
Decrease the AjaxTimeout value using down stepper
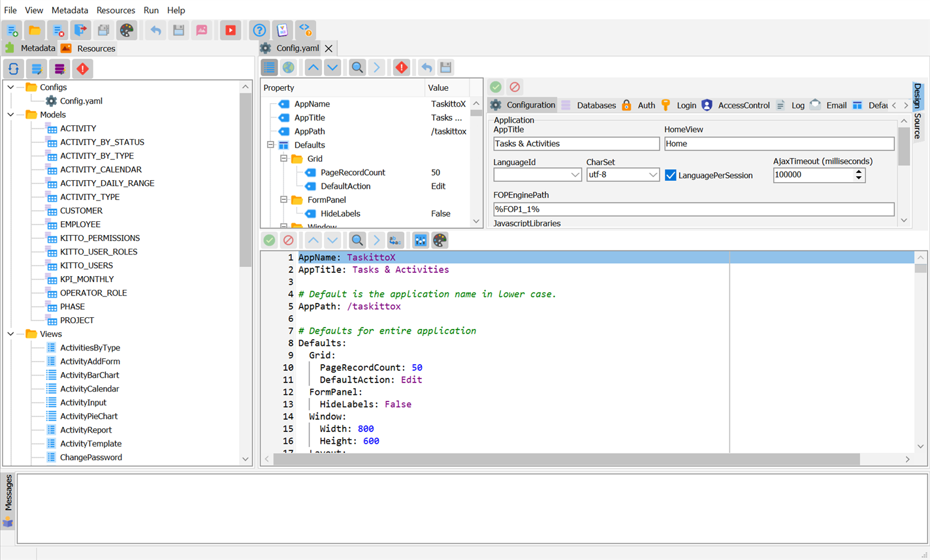pos(859,178)
